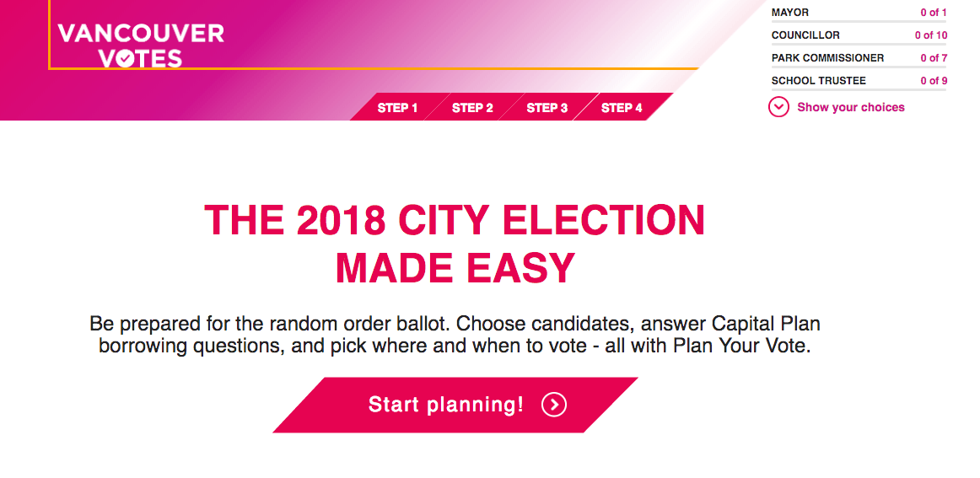Screen dimensions: 980x478
Task: Choose the Park Commissioner category label
Action: pyautogui.click(x=827, y=58)
